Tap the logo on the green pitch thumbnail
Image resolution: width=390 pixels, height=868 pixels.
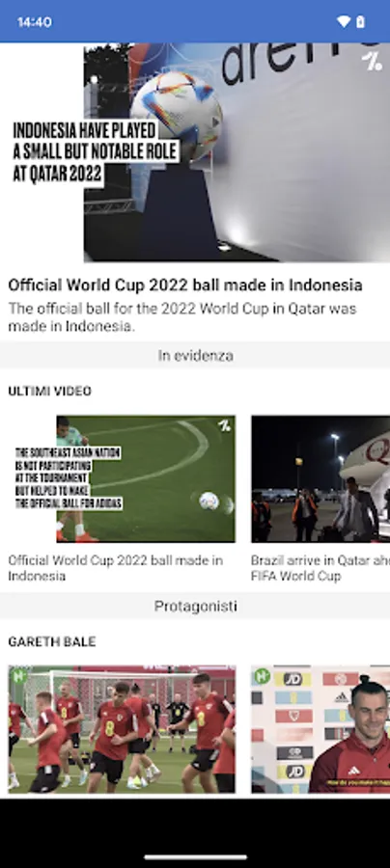point(224,425)
